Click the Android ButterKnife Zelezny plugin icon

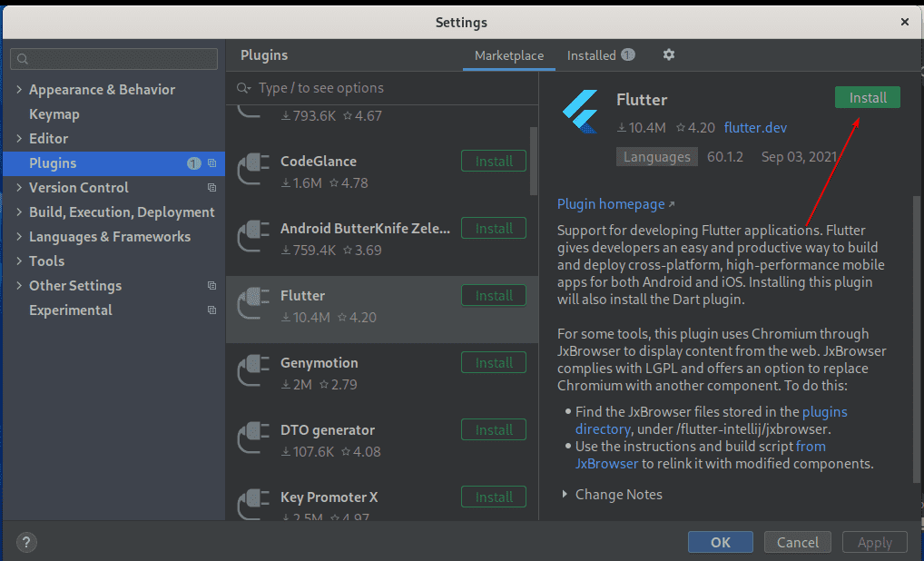pyautogui.click(x=253, y=238)
